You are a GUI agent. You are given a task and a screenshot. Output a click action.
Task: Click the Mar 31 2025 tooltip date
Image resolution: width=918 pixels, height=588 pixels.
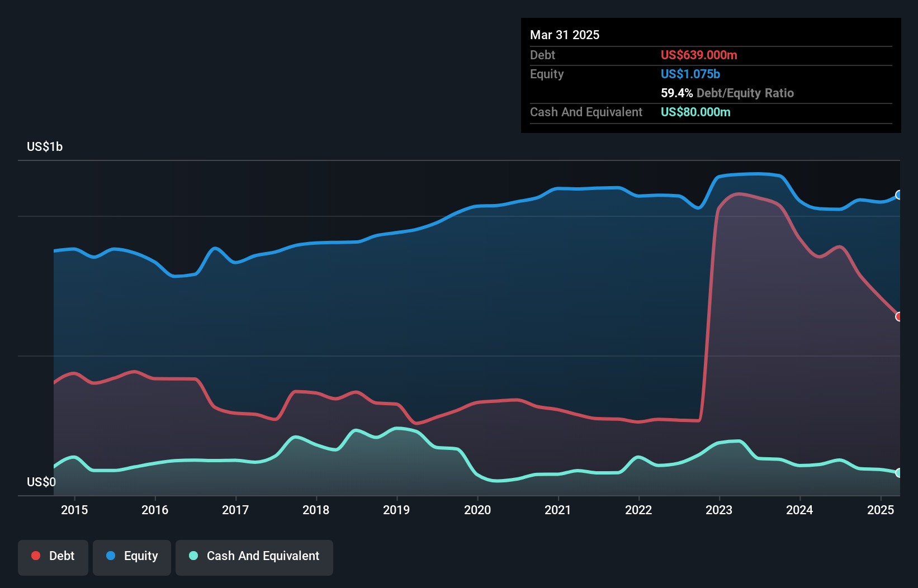point(565,35)
